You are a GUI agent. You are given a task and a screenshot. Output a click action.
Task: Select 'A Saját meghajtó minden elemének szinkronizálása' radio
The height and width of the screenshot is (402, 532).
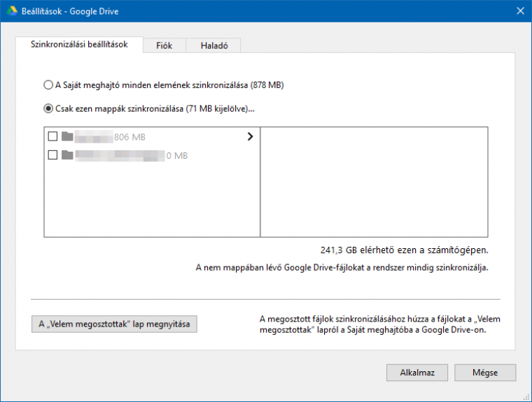click(48, 85)
